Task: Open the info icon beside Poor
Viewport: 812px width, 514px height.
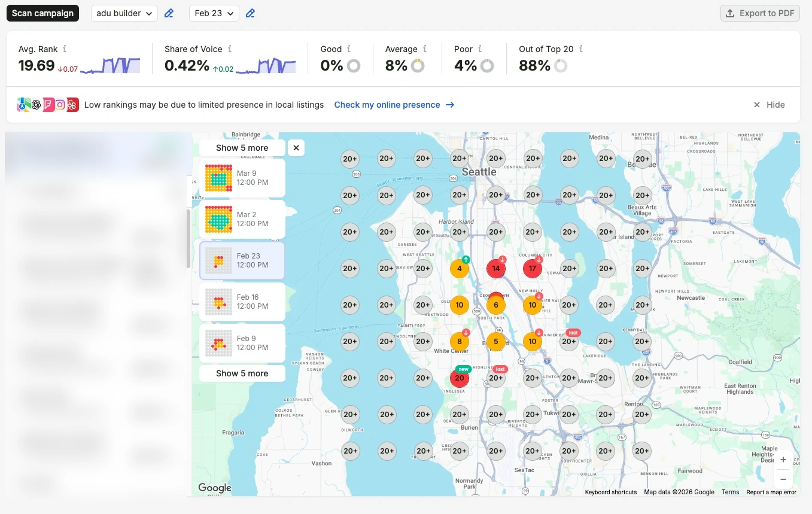Action: pos(480,49)
